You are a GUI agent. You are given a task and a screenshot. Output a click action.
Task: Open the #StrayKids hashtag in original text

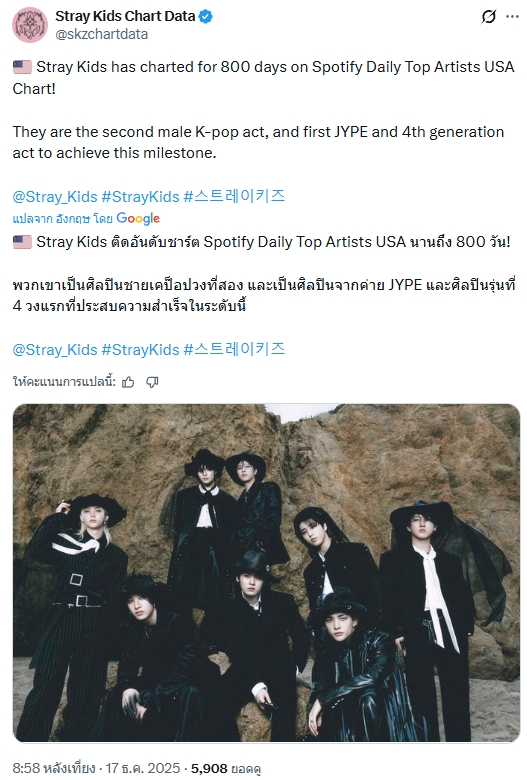coord(140,197)
